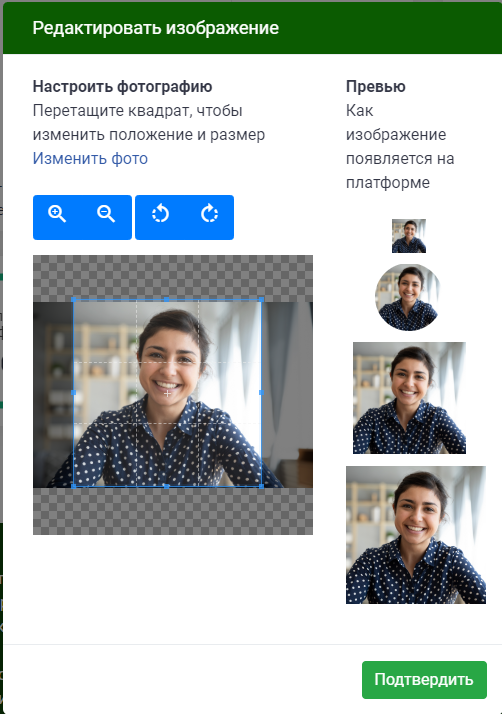502x714 pixels.
Task: Click the bottom-right crop corner handle
Action: tap(261, 486)
